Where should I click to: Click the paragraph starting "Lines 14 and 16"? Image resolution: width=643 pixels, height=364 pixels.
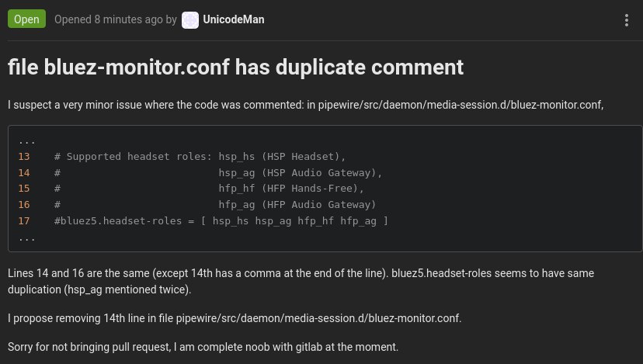click(x=301, y=281)
